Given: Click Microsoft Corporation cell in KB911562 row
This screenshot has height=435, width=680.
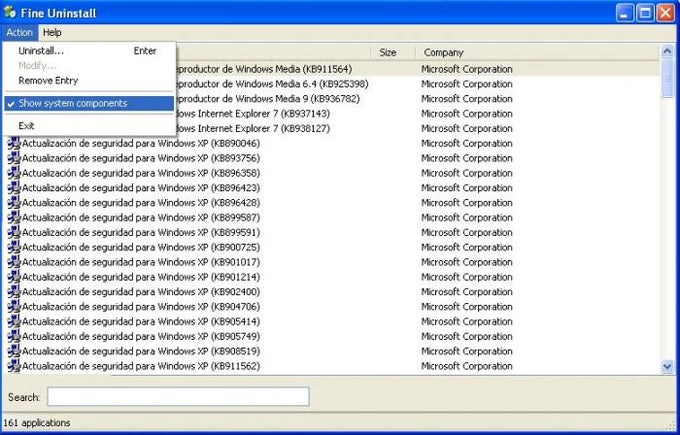Looking at the screenshot, I should [467, 366].
